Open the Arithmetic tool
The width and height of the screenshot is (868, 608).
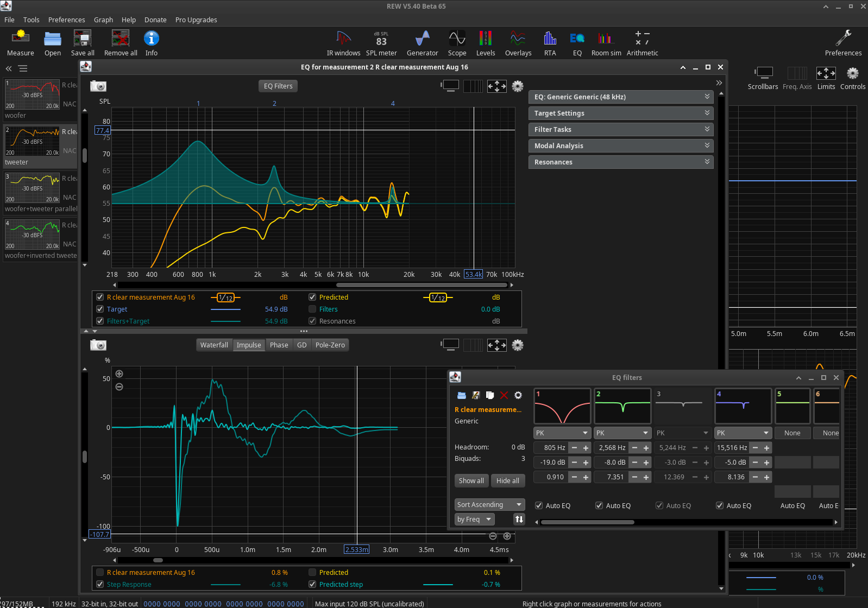pos(642,42)
